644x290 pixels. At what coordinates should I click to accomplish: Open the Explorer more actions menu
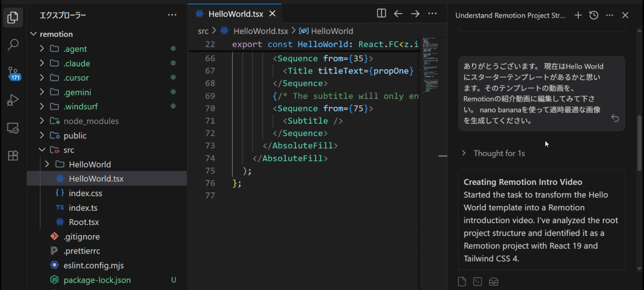(172, 15)
